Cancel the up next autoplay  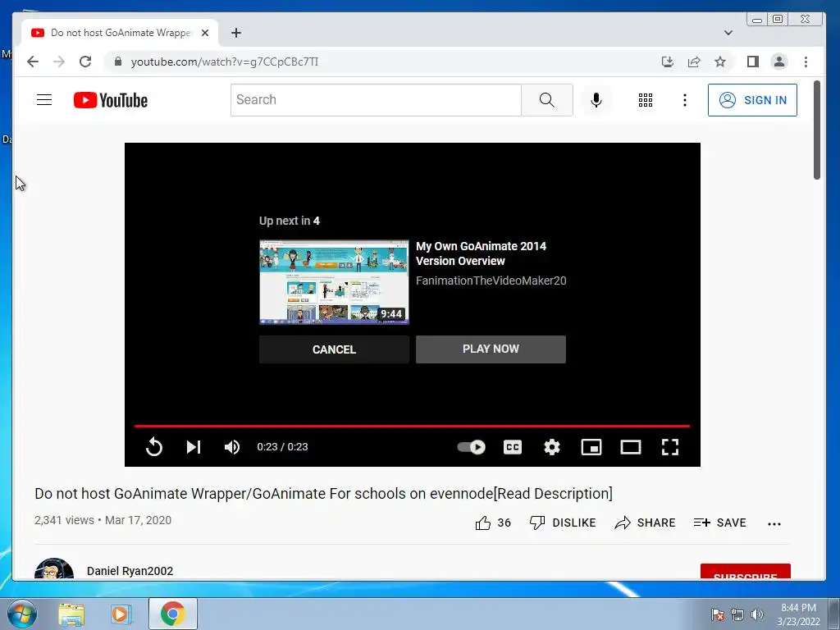pos(334,349)
